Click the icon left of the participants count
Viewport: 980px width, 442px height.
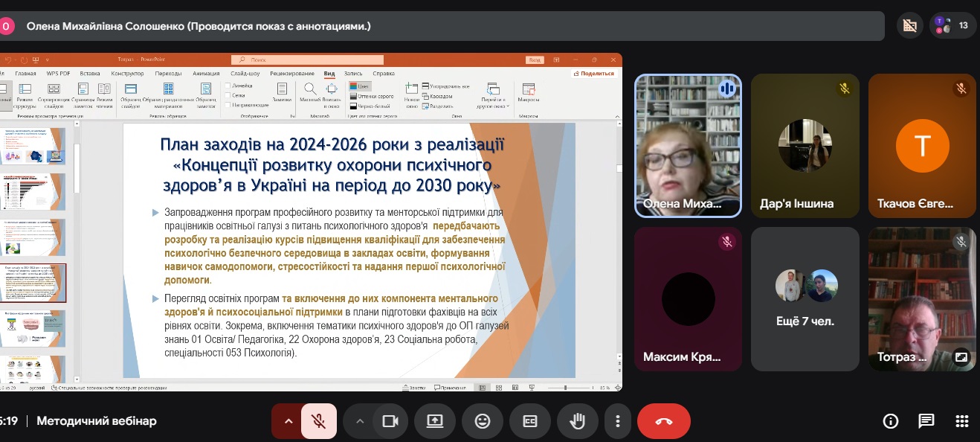909,25
